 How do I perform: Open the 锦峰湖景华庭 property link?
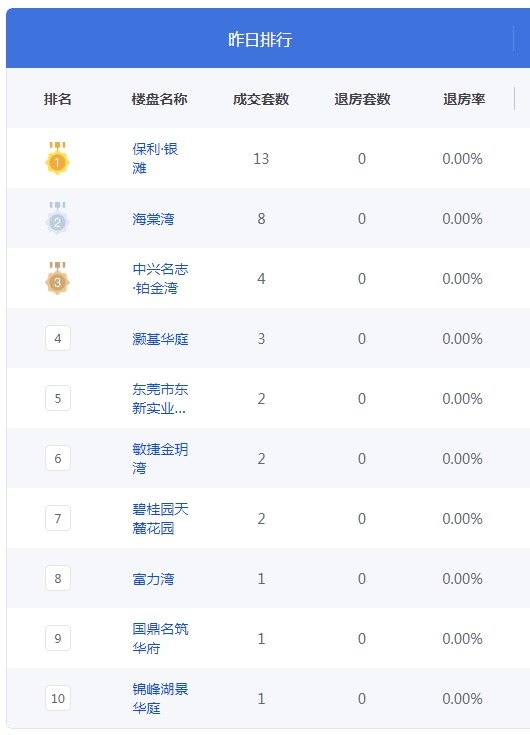coord(160,698)
